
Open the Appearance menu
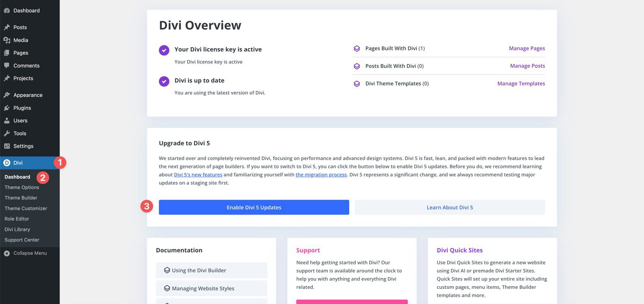(x=30, y=95)
